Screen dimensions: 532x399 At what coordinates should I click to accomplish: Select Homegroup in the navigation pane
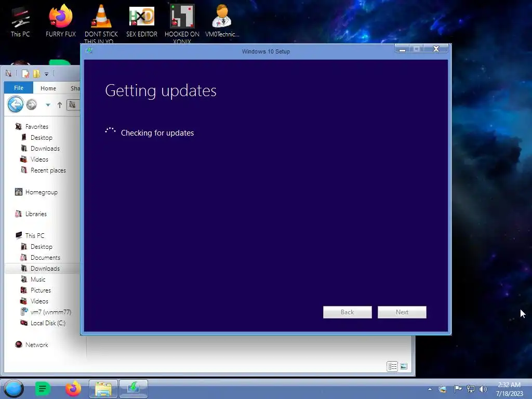[42, 192]
